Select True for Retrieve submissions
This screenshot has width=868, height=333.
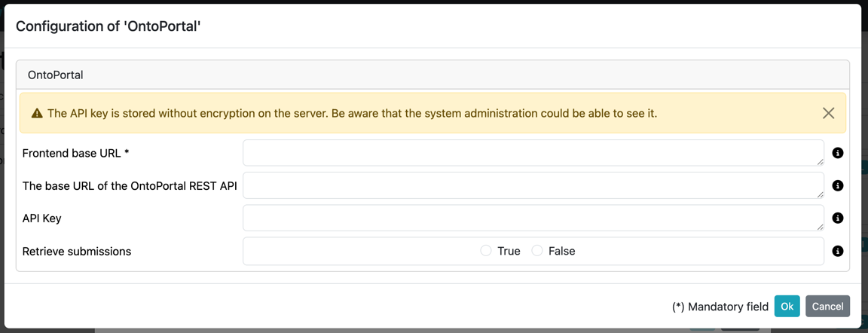point(486,251)
